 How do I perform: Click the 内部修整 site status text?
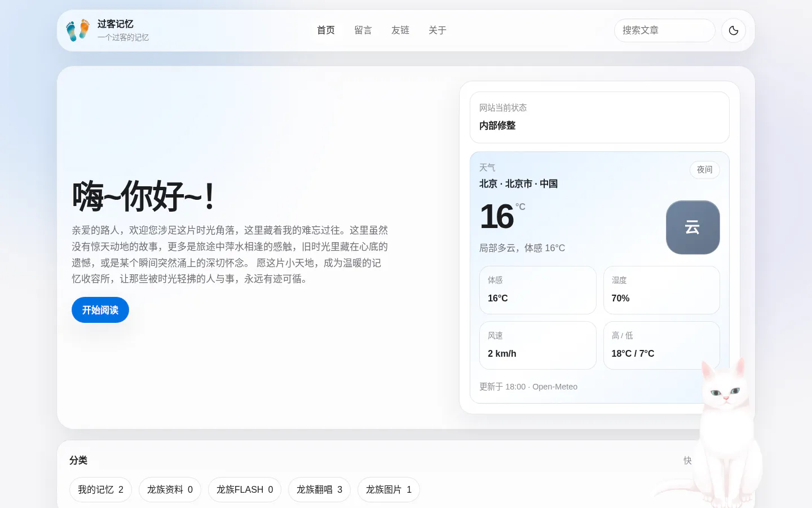coord(497,125)
